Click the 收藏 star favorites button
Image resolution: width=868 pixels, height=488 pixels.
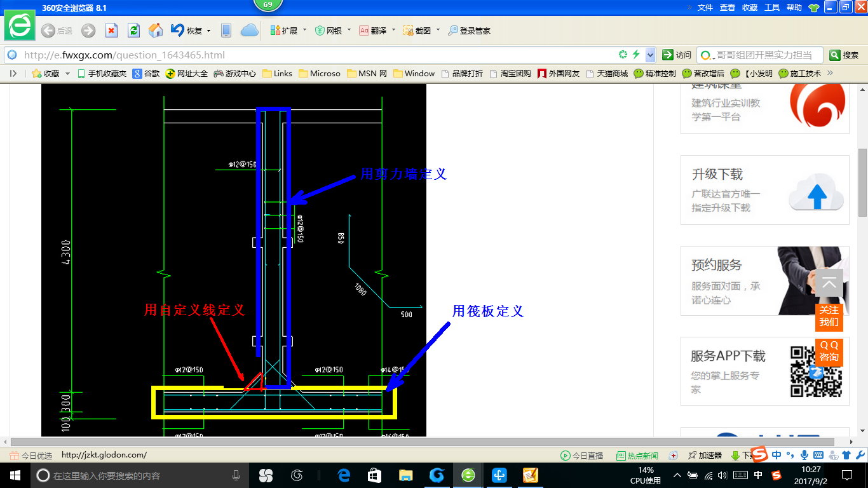(x=46, y=73)
